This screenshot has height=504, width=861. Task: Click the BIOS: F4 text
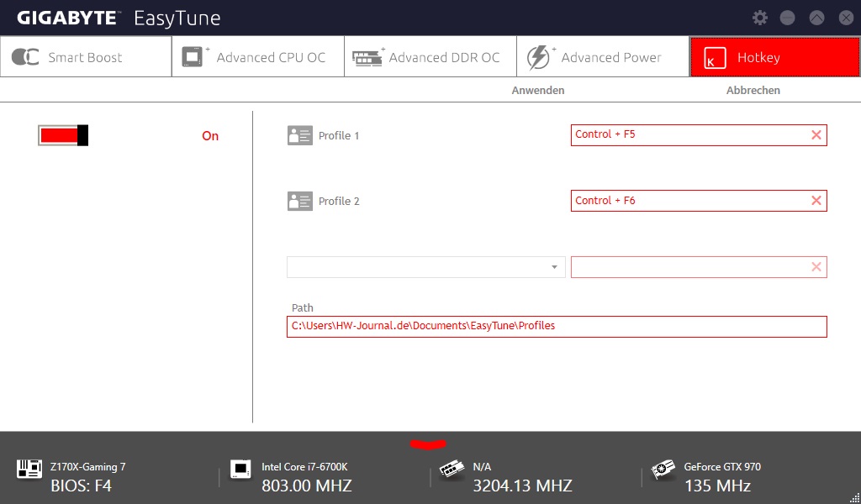click(x=82, y=486)
